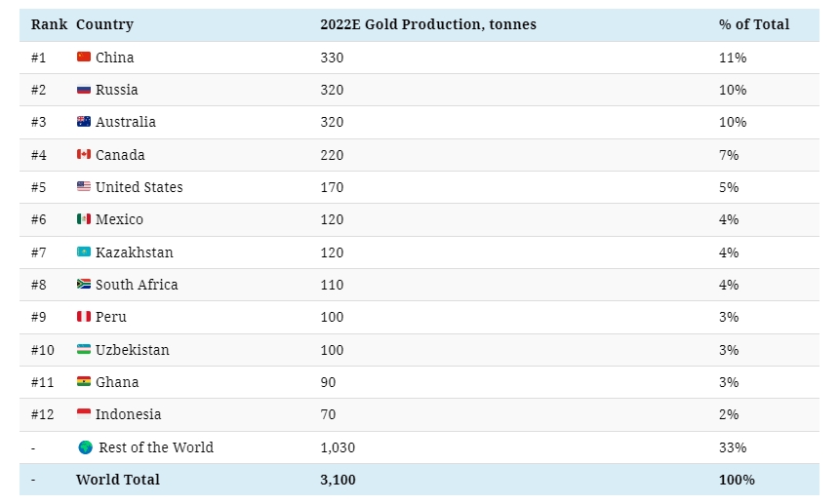Click China's 330 tonnes production cell
839x504 pixels.
pyautogui.click(x=332, y=58)
